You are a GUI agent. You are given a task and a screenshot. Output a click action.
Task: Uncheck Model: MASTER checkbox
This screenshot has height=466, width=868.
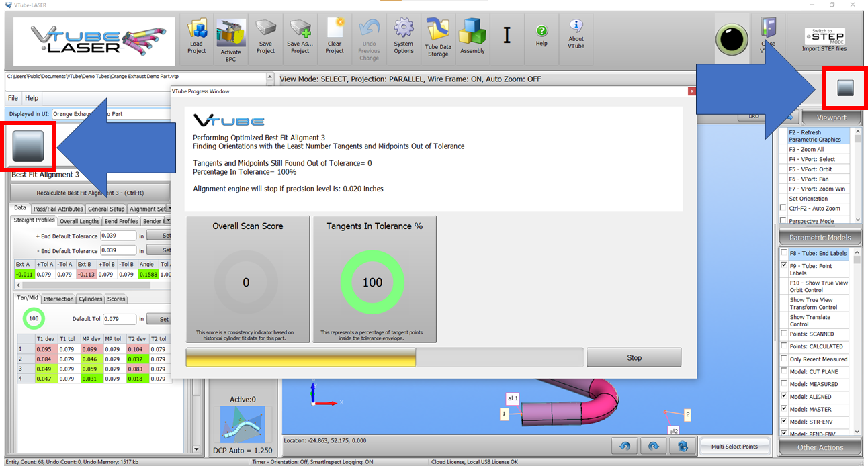click(783, 409)
